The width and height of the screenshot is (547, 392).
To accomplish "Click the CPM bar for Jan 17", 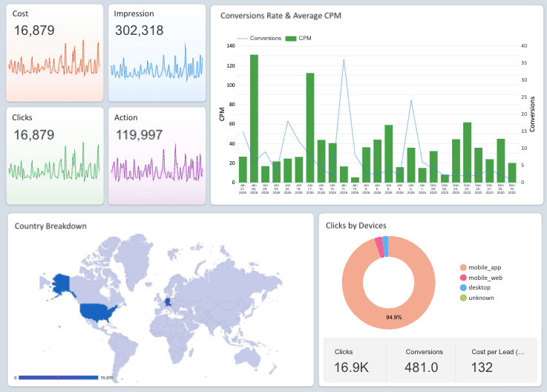I will tap(310, 128).
